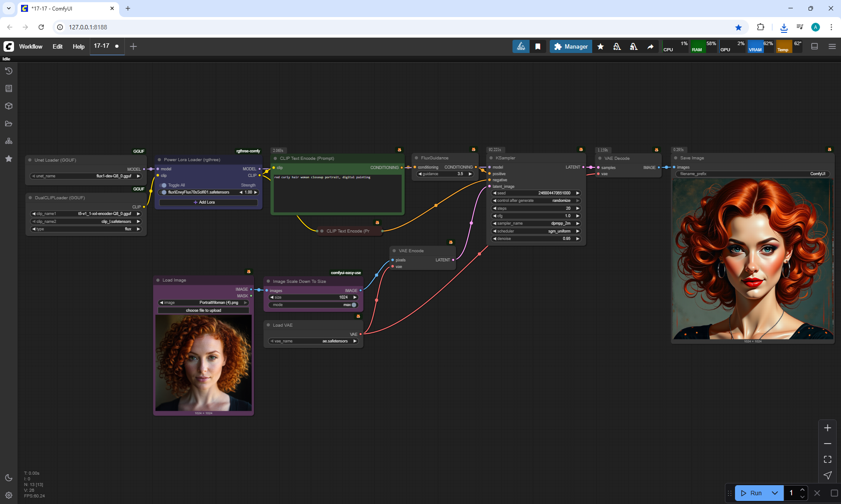Click the fit view icon
Image resolution: width=841 pixels, height=504 pixels.
click(827, 459)
